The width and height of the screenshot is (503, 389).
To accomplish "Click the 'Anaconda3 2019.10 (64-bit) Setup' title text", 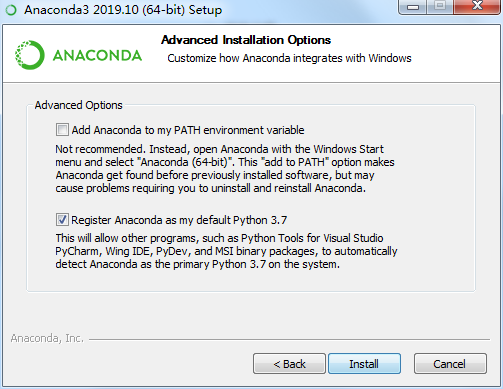I will [123, 10].
